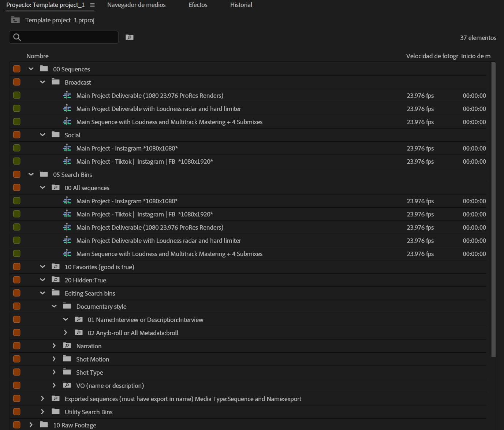The height and width of the screenshot is (430, 504).
Task: Expand the 10 Raw Footage bin
Action: pos(31,425)
